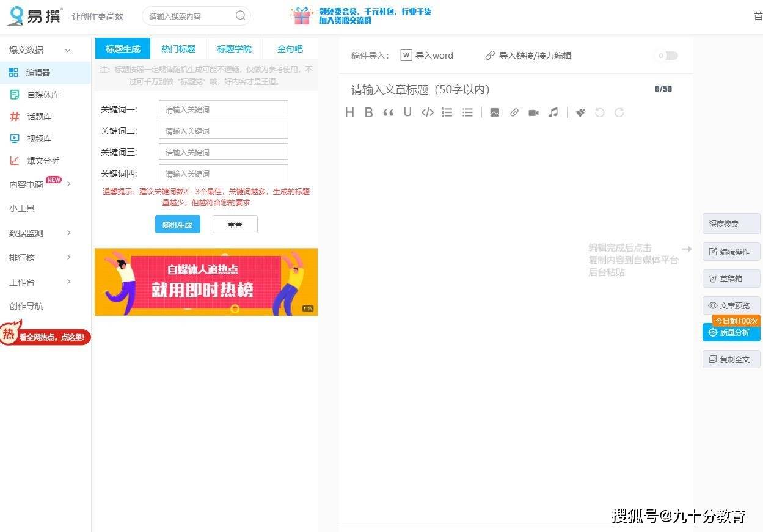This screenshot has height=532, width=763.
Task: Click the clear formatting brush icon
Action: [580, 112]
